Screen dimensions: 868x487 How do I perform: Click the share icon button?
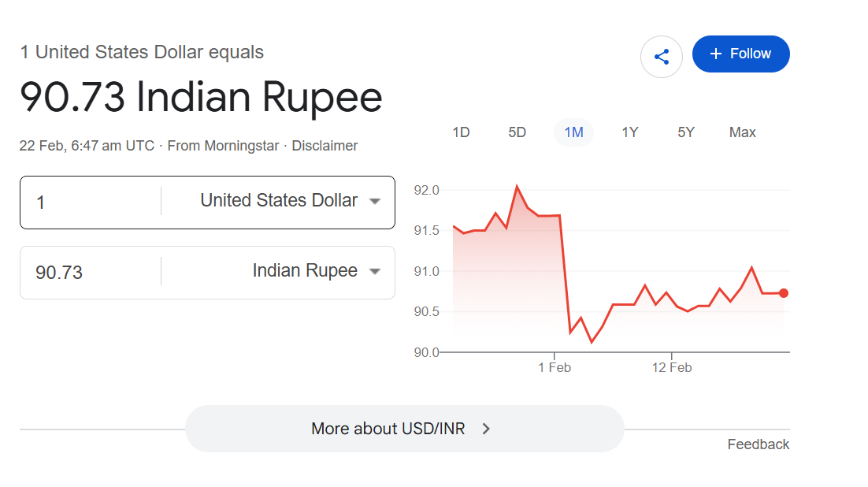(x=662, y=56)
